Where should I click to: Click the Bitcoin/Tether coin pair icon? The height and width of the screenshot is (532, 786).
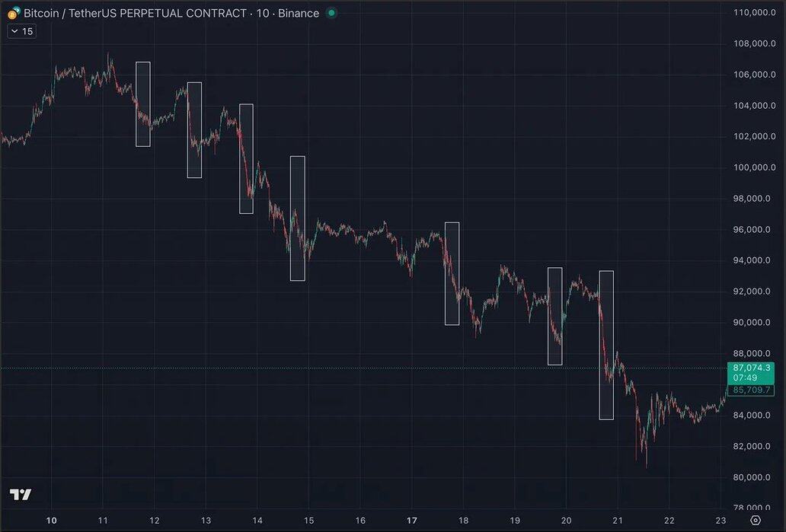click(x=14, y=13)
